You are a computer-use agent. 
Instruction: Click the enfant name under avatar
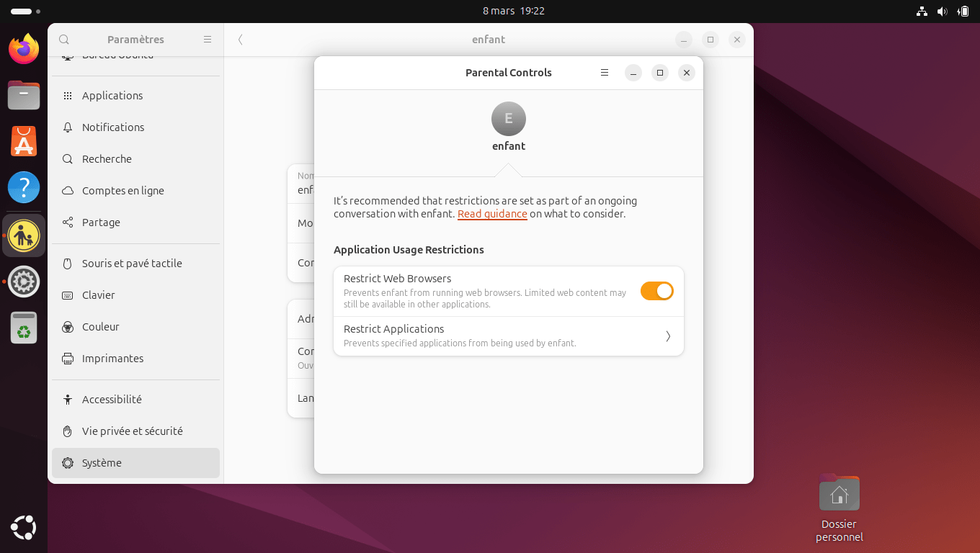(x=509, y=146)
